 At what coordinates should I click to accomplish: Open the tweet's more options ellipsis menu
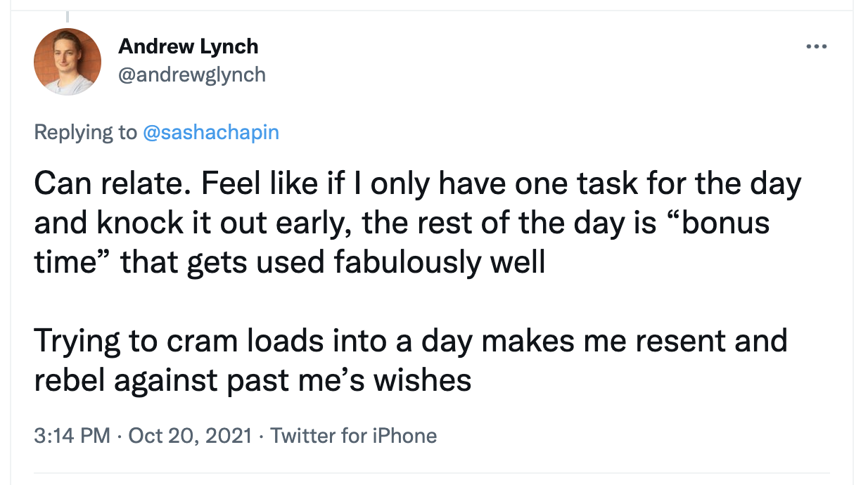tap(816, 47)
